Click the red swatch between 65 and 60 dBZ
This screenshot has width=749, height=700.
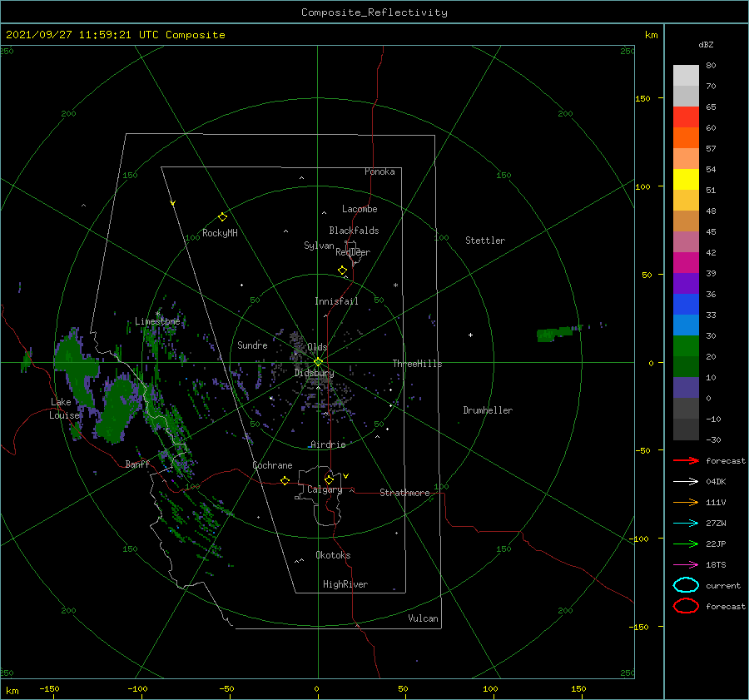pos(686,117)
